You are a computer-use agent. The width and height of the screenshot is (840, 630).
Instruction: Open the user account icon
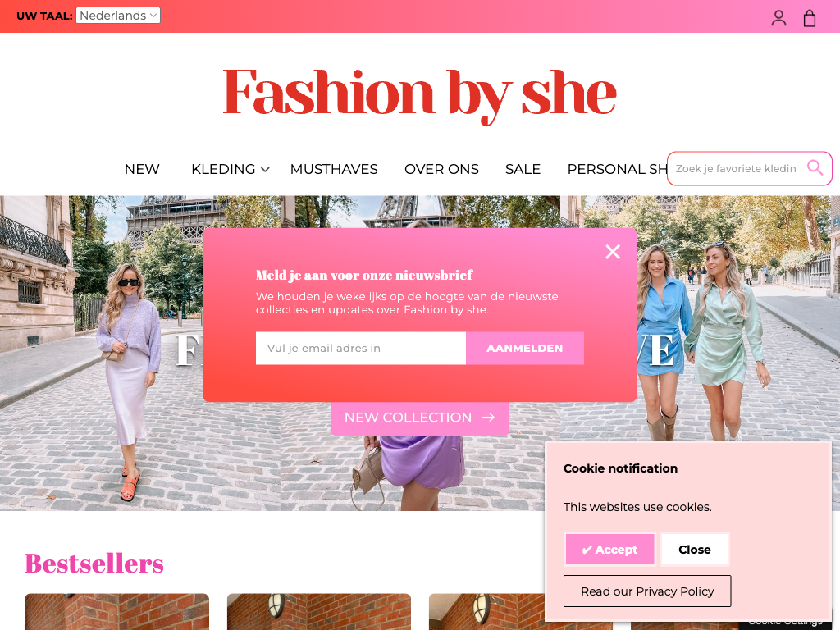pos(778,18)
